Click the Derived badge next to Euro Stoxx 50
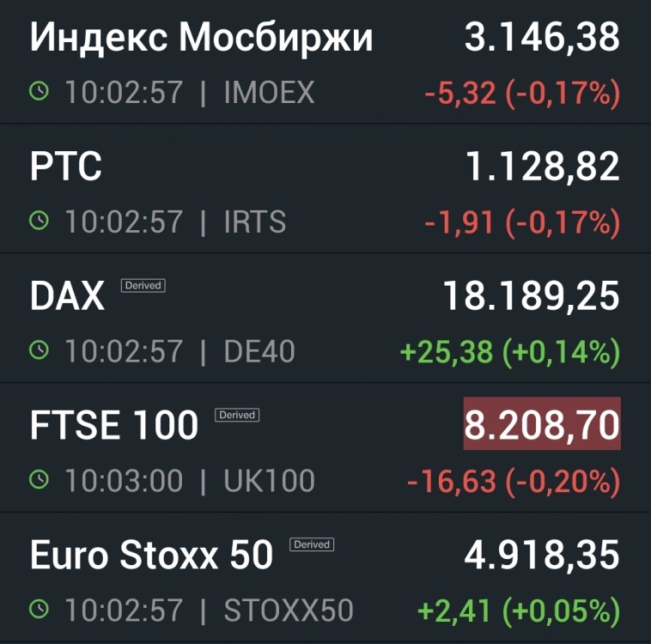The height and width of the screenshot is (644, 651). point(311,544)
